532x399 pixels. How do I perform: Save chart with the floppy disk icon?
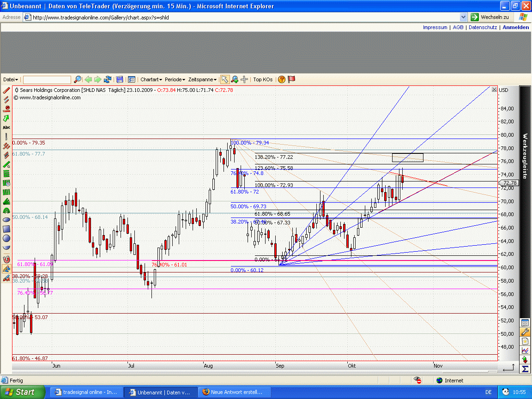tap(120, 79)
